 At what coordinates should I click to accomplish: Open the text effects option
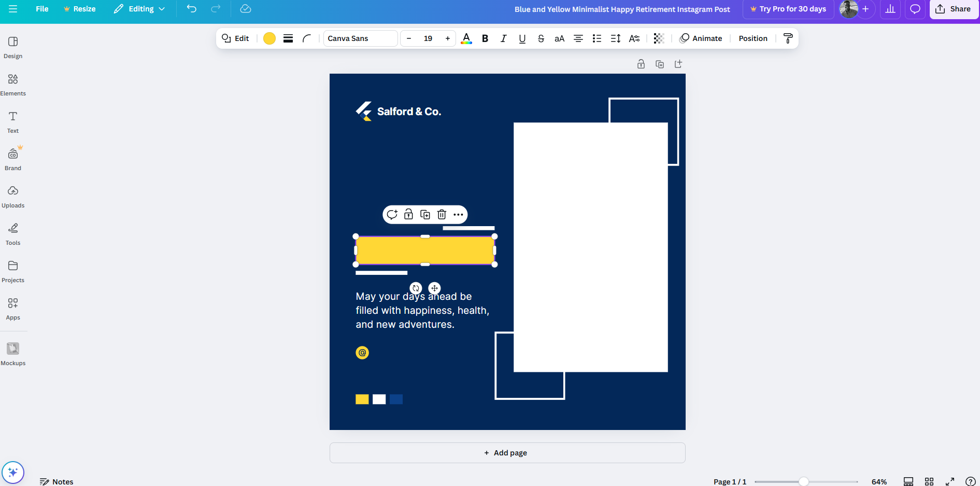[x=634, y=38]
